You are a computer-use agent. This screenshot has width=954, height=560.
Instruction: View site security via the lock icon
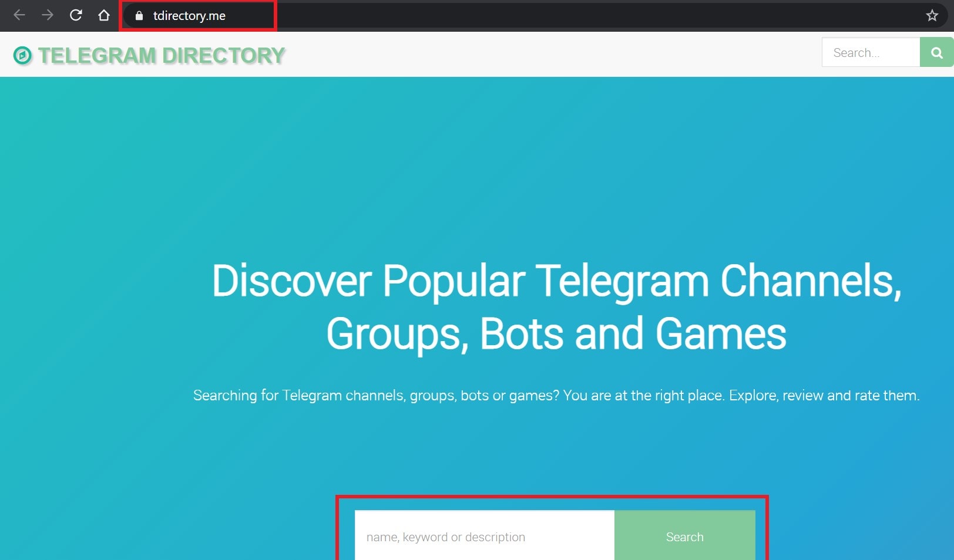click(x=139, y=16)
